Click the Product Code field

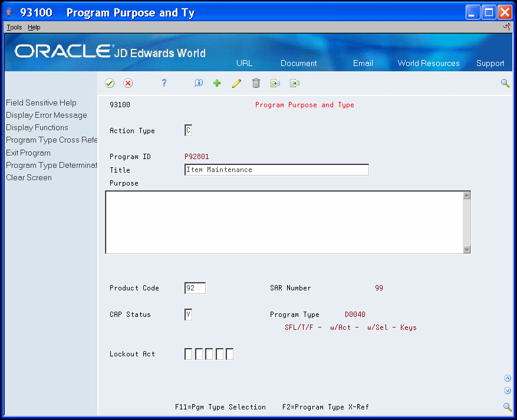coord(195,288)
